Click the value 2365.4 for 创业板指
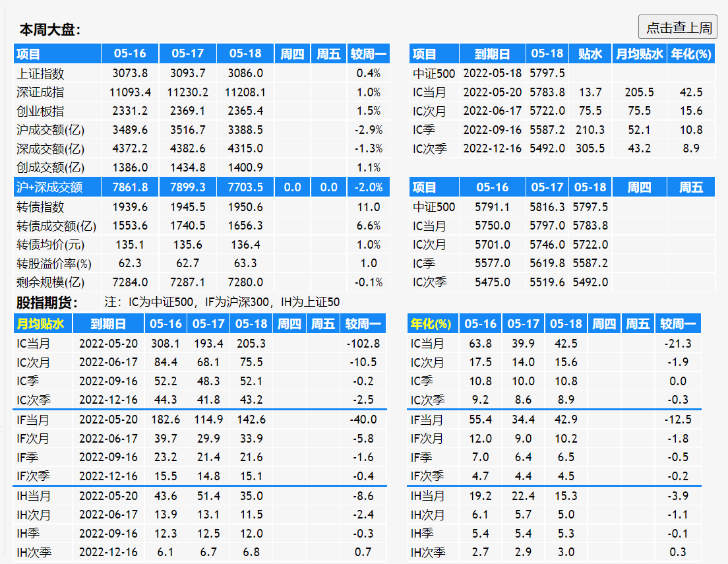728x564 pixels. (x=245, y=111)
